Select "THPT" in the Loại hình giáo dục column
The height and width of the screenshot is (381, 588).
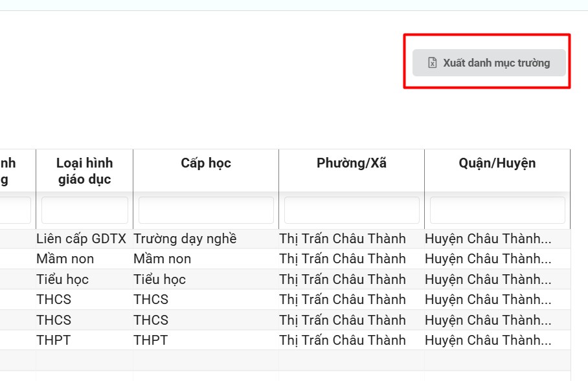(54, 340)
